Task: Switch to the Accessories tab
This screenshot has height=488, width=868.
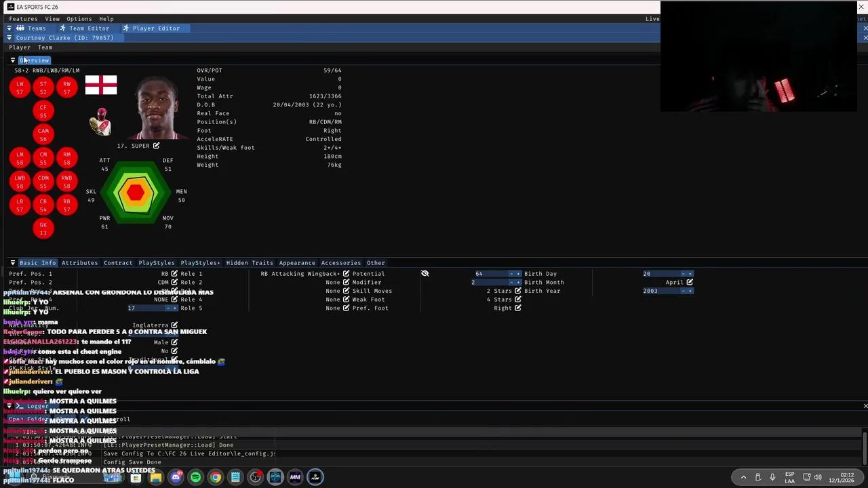Action: click(x=341, y=263)
